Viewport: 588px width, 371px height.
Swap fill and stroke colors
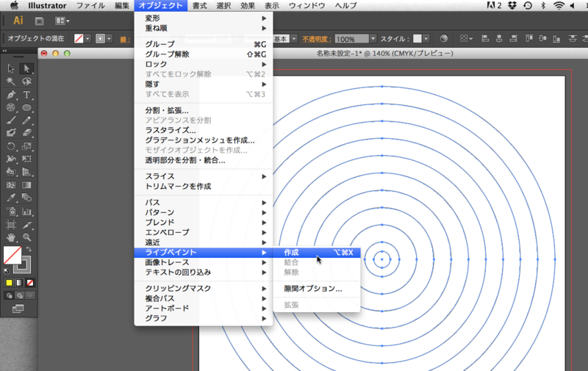tap(29, 249)
